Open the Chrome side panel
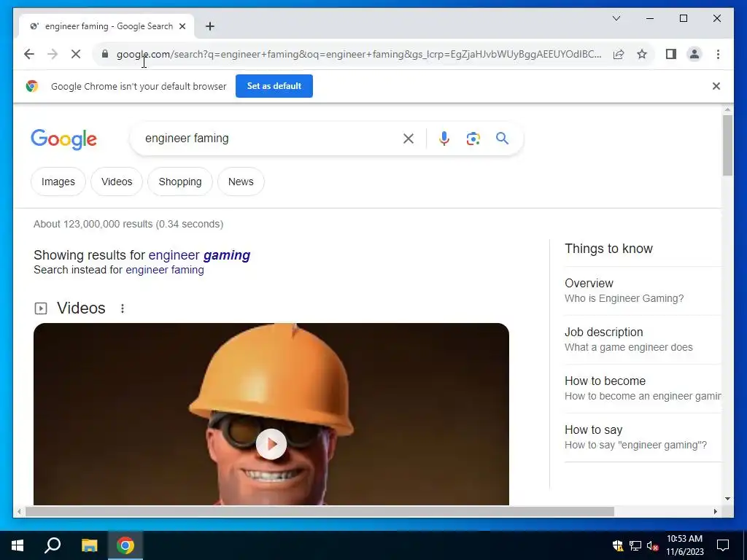 671,54
